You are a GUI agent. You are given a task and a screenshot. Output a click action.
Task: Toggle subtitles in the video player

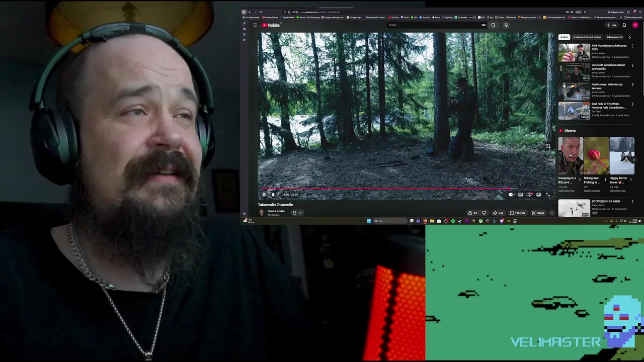click(x=520, y=195)
